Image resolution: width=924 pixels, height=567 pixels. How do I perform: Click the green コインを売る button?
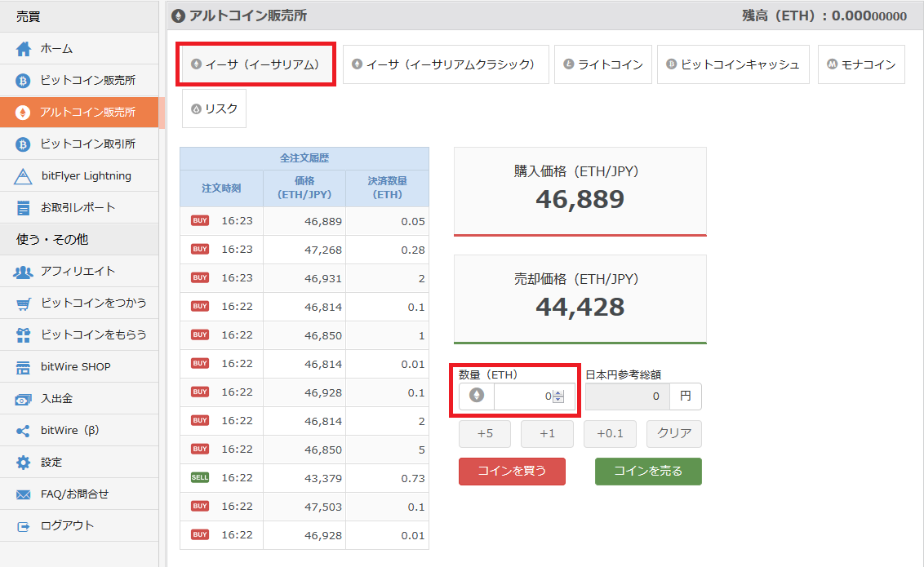648,472
